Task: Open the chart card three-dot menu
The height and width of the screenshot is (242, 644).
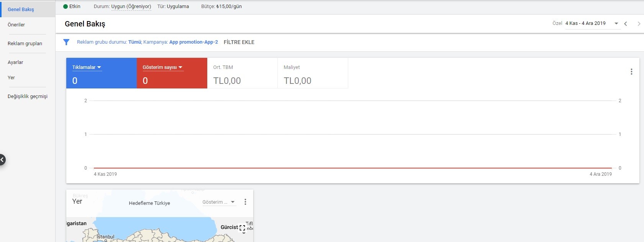Action: click(631, 72)
